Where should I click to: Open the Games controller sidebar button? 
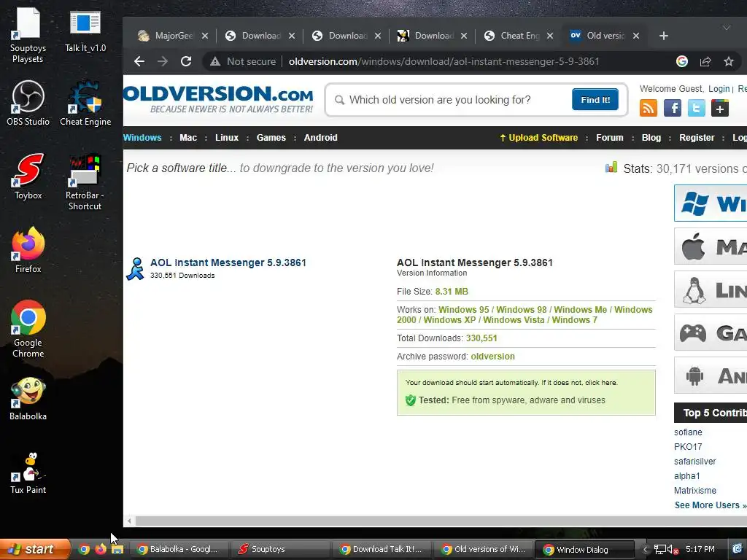pos(711,332)
